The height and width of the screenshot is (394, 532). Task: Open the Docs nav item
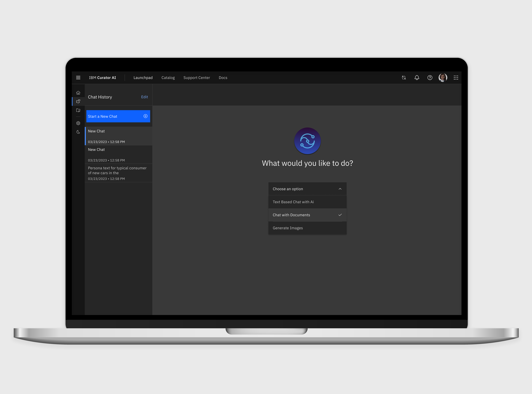223,78
